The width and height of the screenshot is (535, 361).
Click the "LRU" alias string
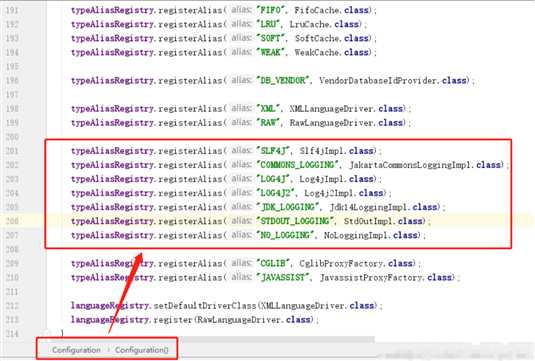(x=268, y=24)
